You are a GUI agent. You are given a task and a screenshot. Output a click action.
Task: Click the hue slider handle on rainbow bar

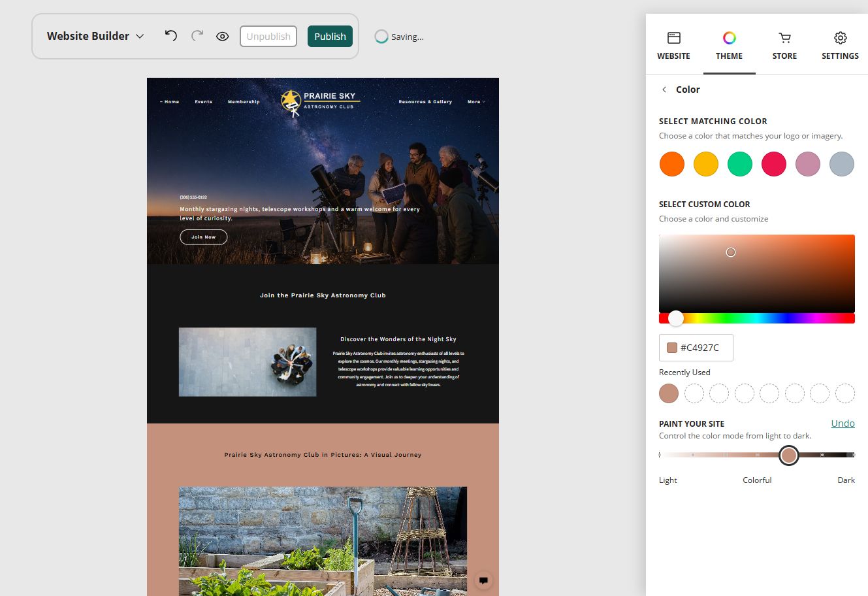(x=676, y=318)
